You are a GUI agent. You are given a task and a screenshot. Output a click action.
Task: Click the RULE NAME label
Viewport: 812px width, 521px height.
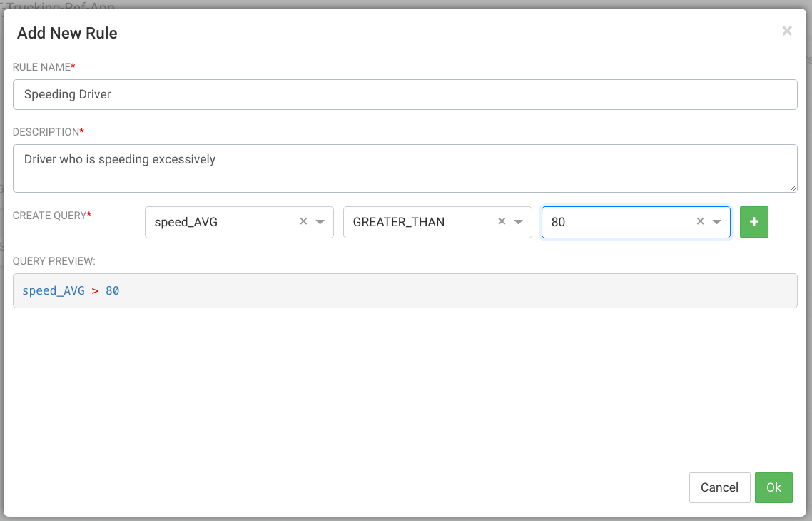tap(43, 67)
